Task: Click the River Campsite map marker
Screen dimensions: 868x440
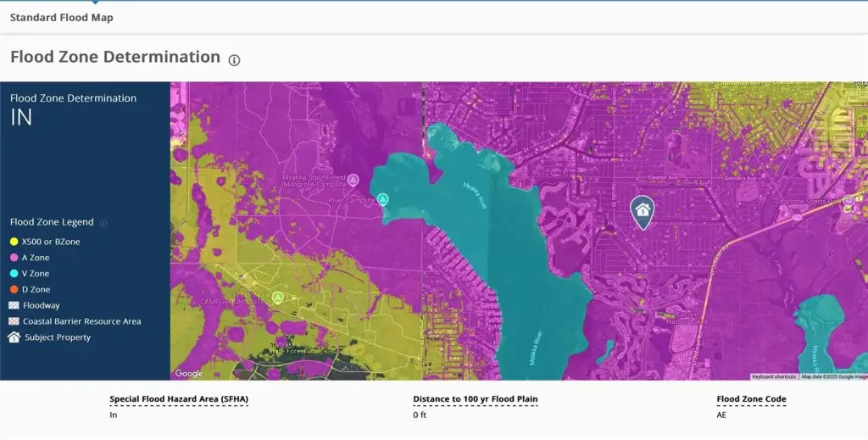Action: 382,200
